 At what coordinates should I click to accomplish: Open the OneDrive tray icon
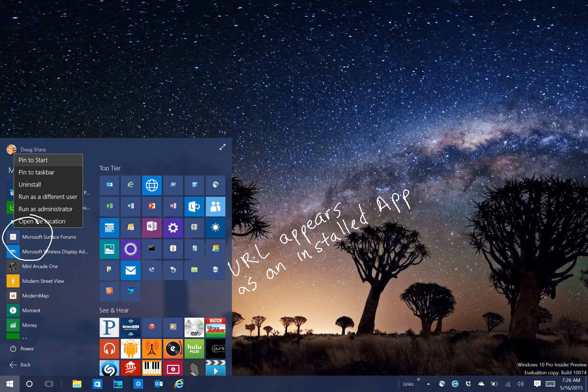tap(481, 384)
